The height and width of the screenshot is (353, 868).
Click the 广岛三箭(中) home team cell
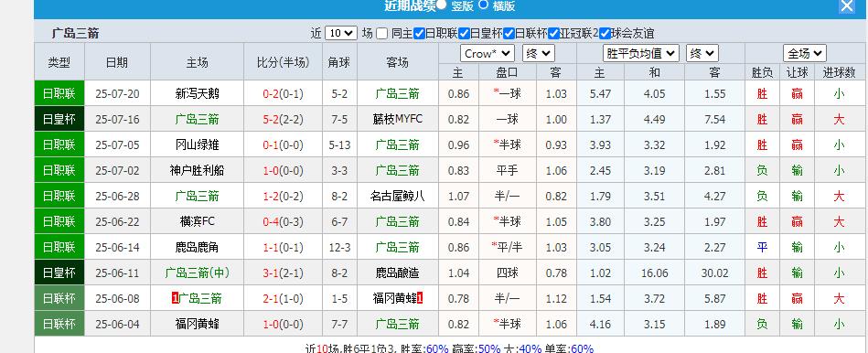tap(197, 273)
